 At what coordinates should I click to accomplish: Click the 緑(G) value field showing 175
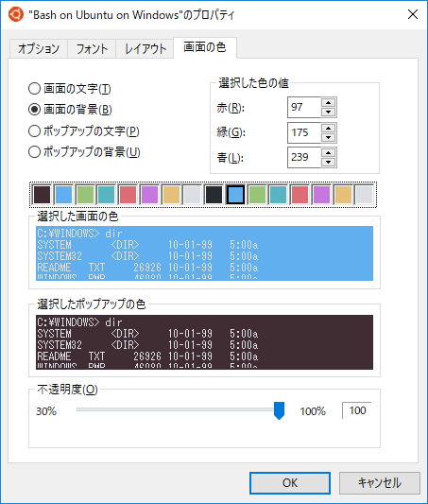[304, 132]
